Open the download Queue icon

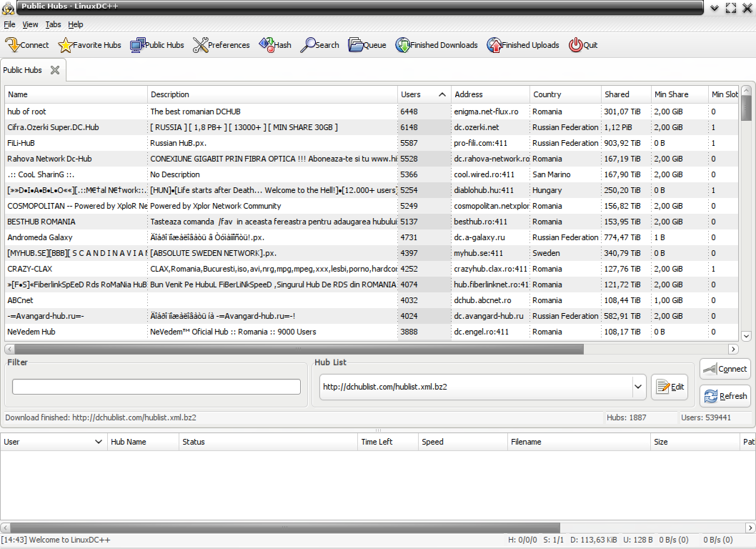click(356, 45)
